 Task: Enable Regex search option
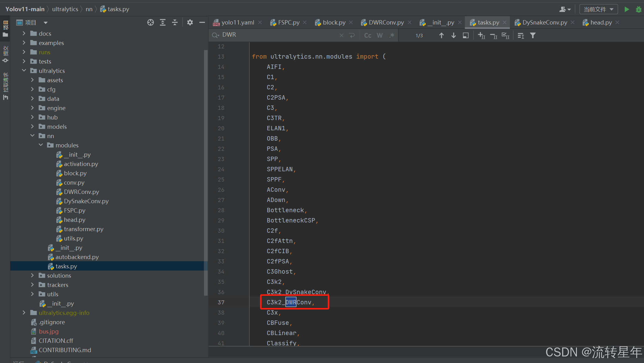(392, 35)
